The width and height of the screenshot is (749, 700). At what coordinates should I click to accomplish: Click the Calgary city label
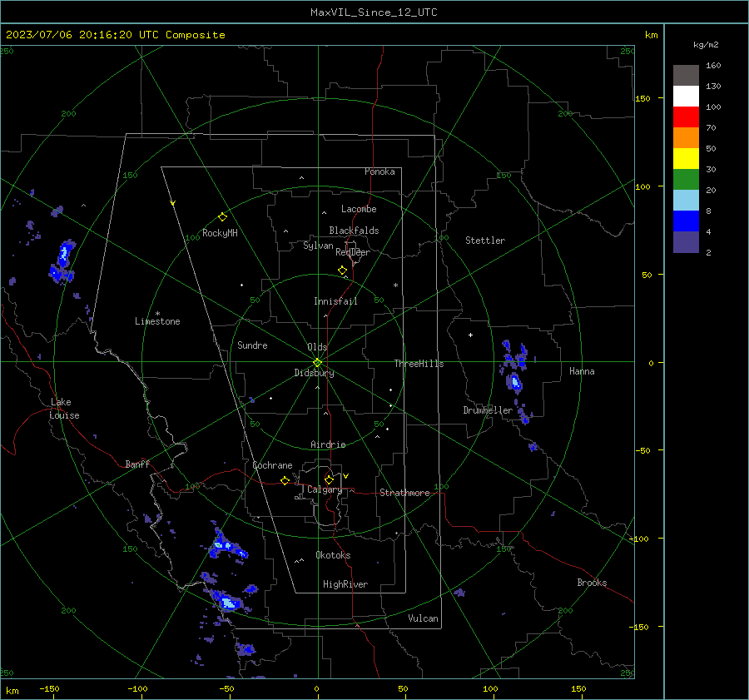click(325, 489)
